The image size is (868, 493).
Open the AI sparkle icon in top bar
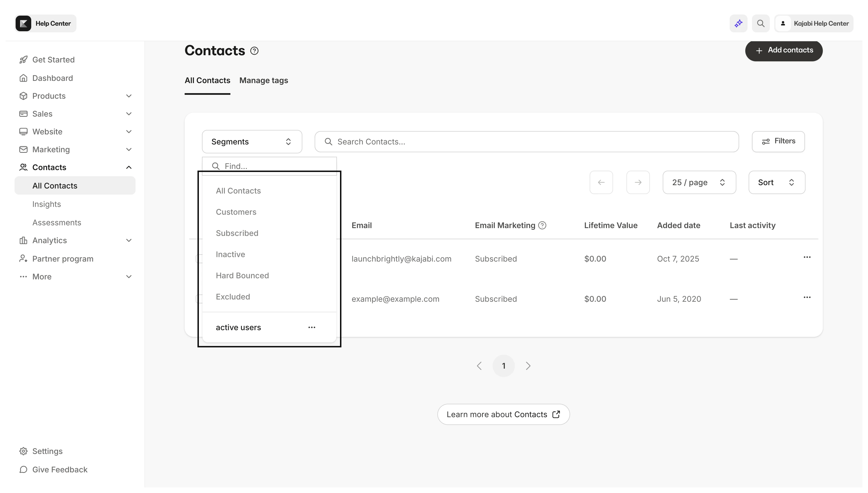point(738,23)
